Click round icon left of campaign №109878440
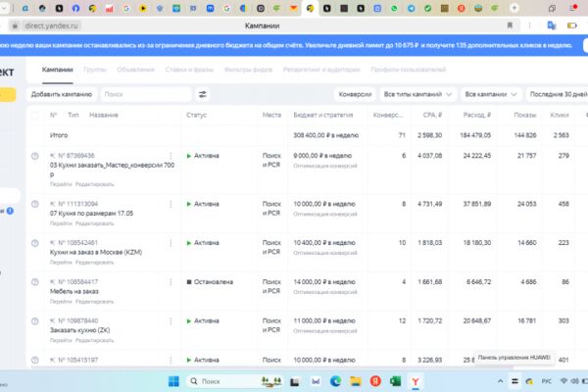This screenshot has height=392, width=588. (35, 321)
